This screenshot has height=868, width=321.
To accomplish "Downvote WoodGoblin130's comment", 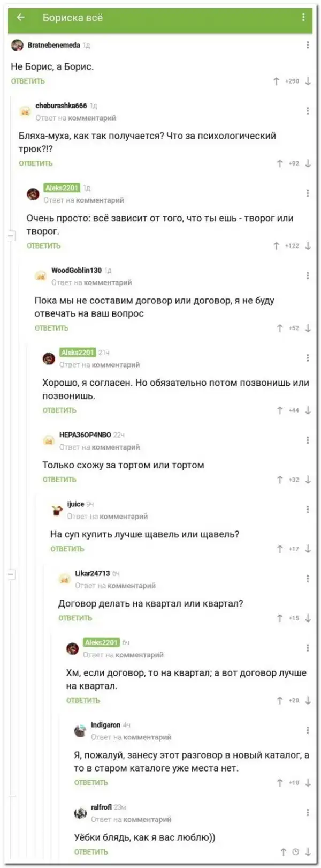I will 308,328.
